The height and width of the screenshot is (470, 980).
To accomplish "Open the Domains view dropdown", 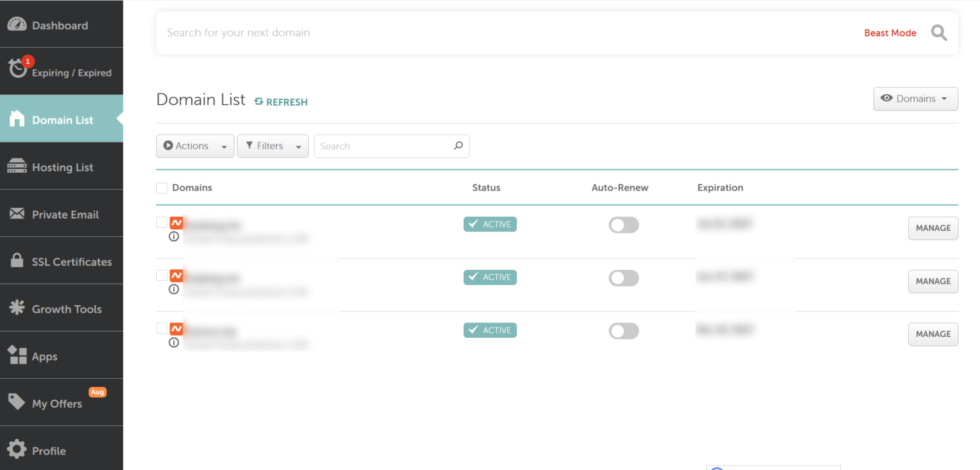I will point(916,99).
